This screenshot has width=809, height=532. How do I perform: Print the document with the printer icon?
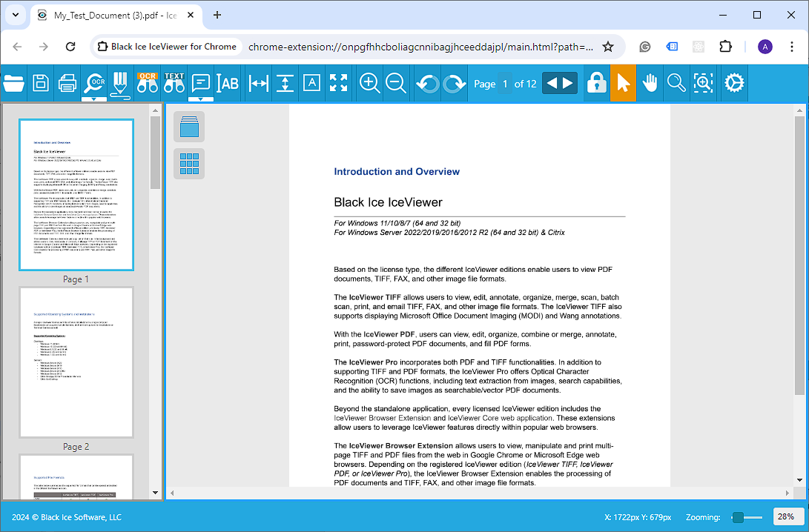(67, 83)
